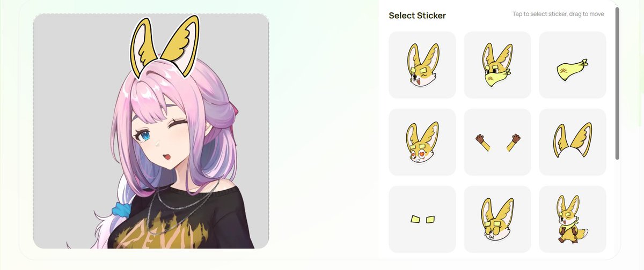Viewport: 644px width, 270px height.
Task: Choose the standalone yellow bandana sticker
Action: point(573,65)
